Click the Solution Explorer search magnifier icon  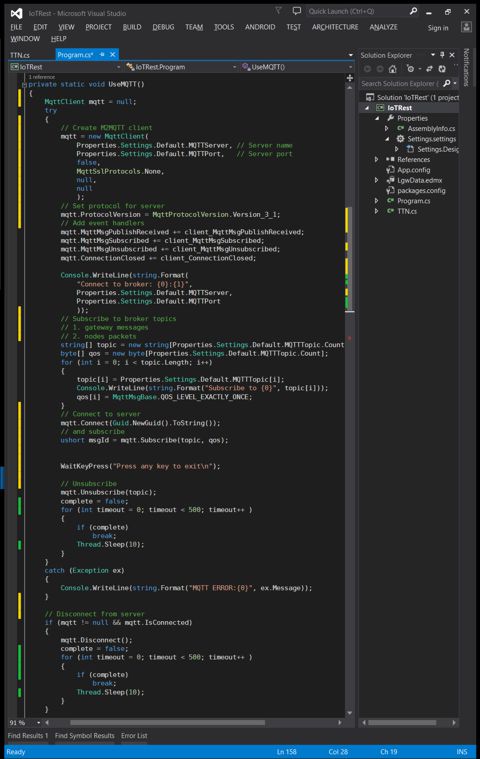point(447,84)
